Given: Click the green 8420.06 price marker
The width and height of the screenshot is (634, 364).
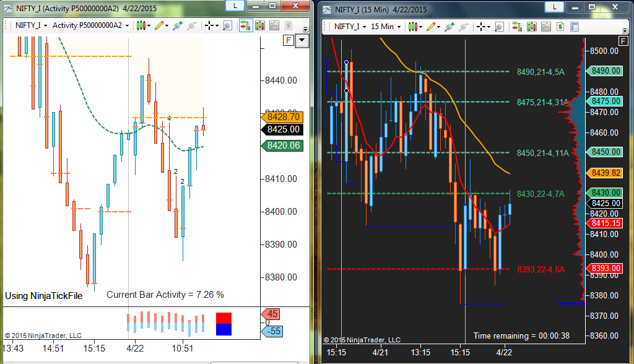Looking at the screenshot, I should [283, 145].
